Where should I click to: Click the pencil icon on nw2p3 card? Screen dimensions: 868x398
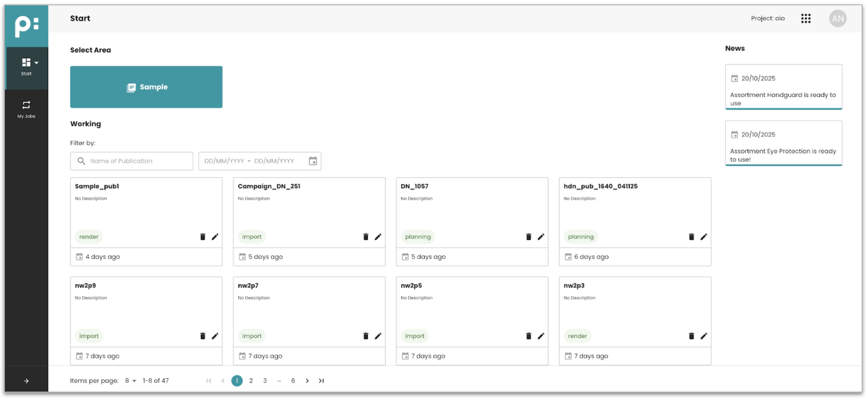click(703, 336)
